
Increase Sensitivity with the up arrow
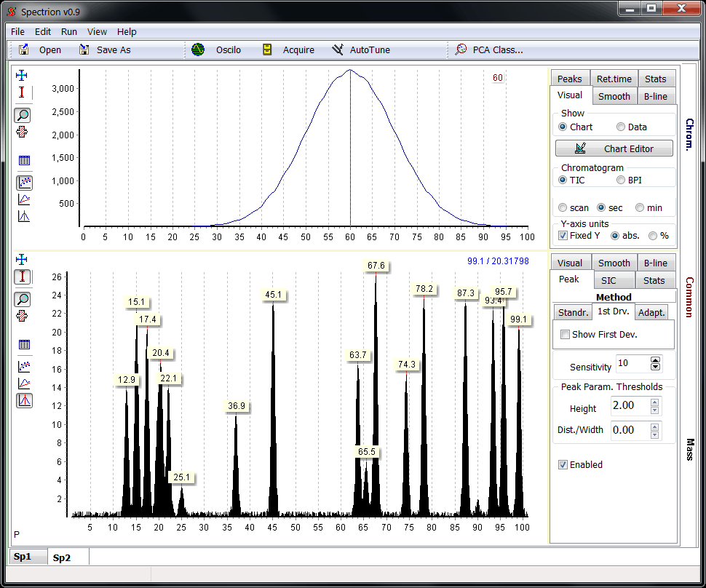click(x=655, y=359)
